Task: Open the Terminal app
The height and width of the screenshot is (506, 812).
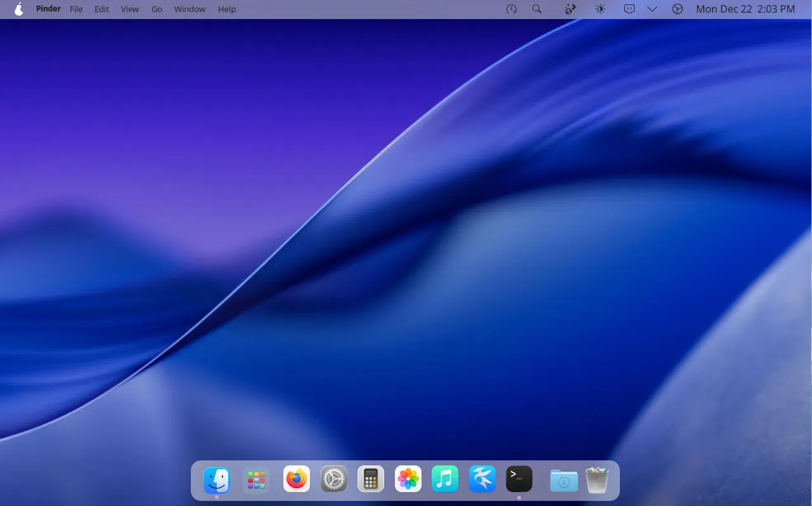Action: 519,479
